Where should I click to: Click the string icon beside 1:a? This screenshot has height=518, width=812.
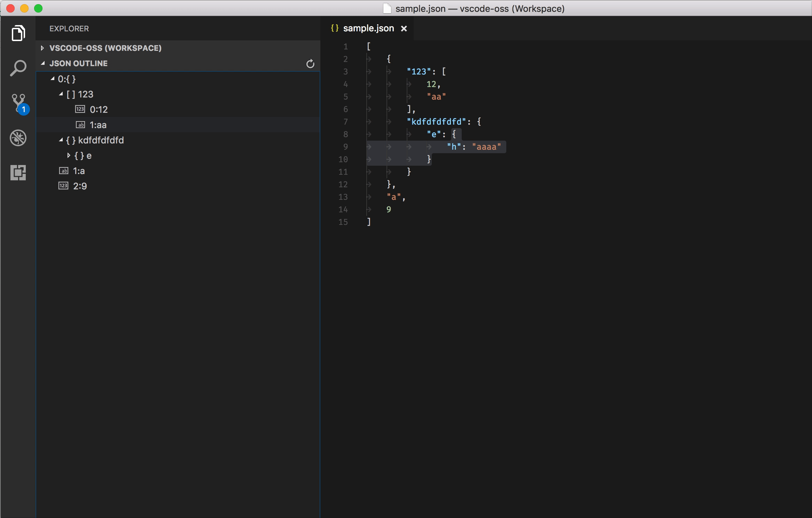63,171
